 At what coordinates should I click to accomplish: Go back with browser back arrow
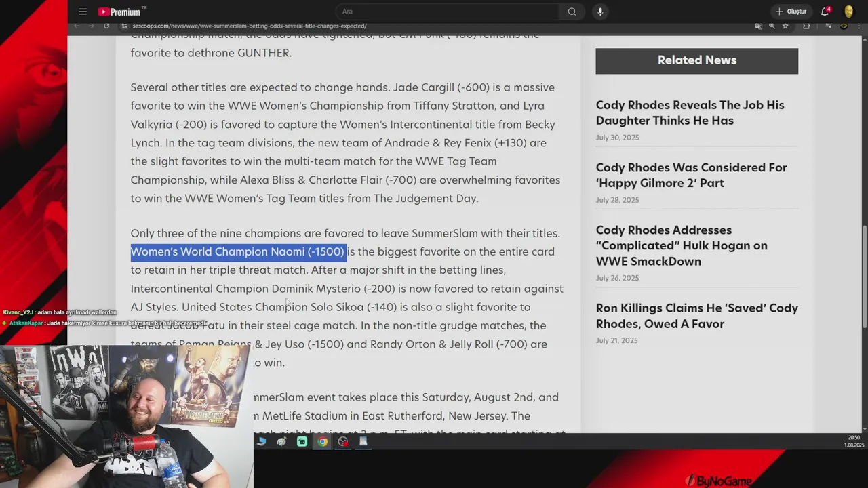click(x=77, y=26)
